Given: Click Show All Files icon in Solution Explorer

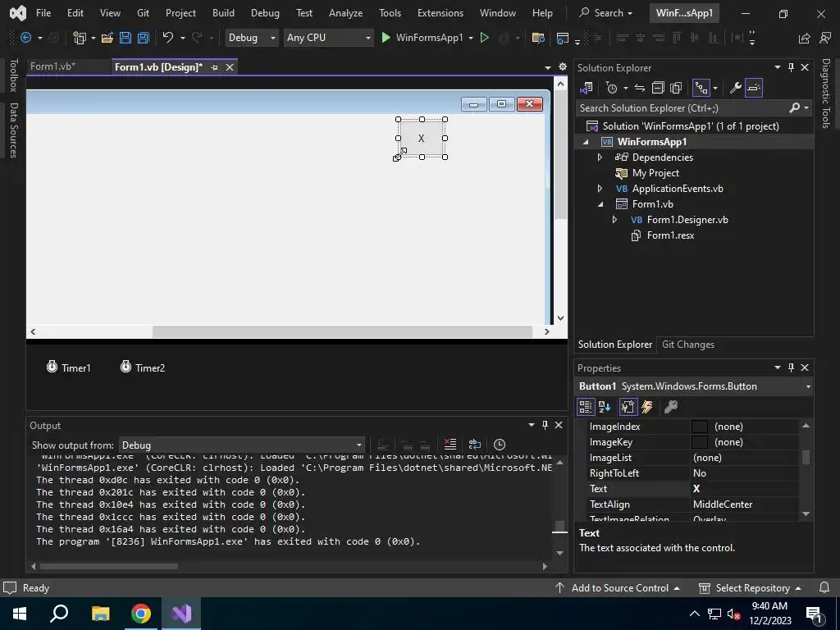Looking at the screenshot, I should (x=676, y=87).
